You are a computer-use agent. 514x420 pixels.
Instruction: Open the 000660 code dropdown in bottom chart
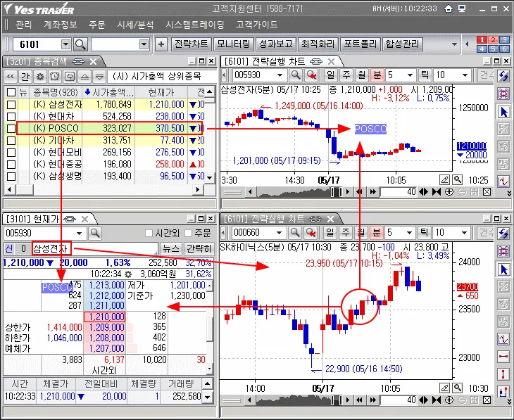pos(279,233)
